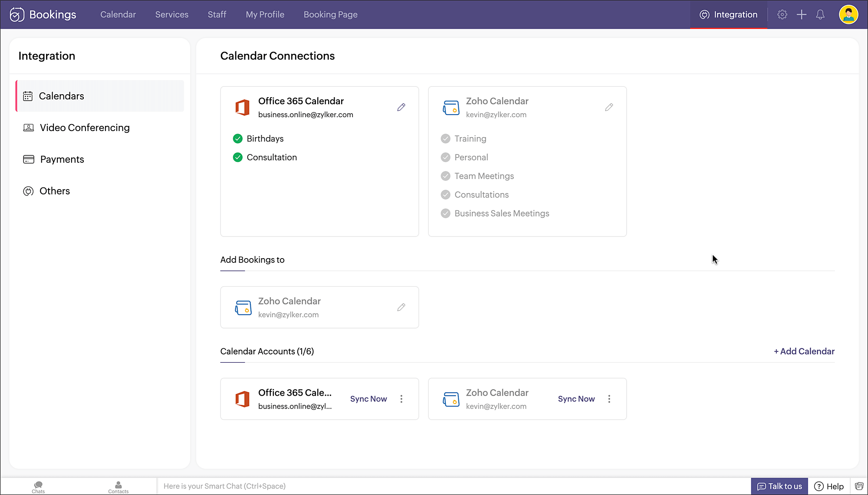
Task: Open Others integrations
Action: click(x=100, y=191)
